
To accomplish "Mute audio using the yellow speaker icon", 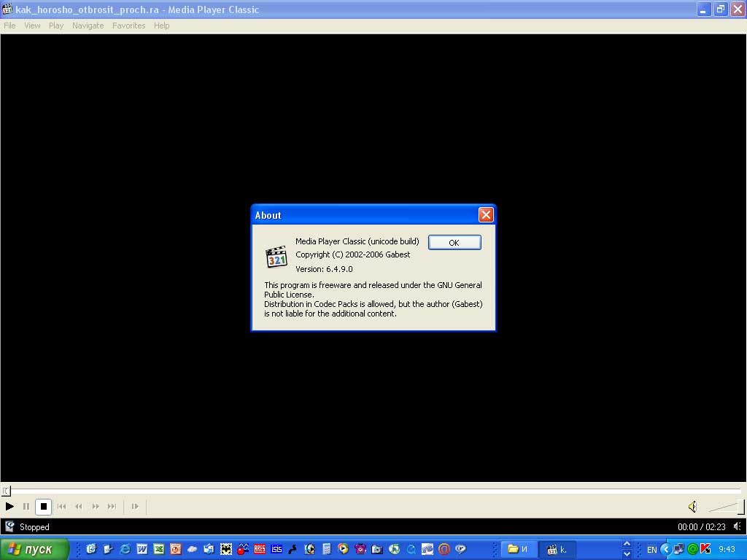I will (x=693, y=507).
